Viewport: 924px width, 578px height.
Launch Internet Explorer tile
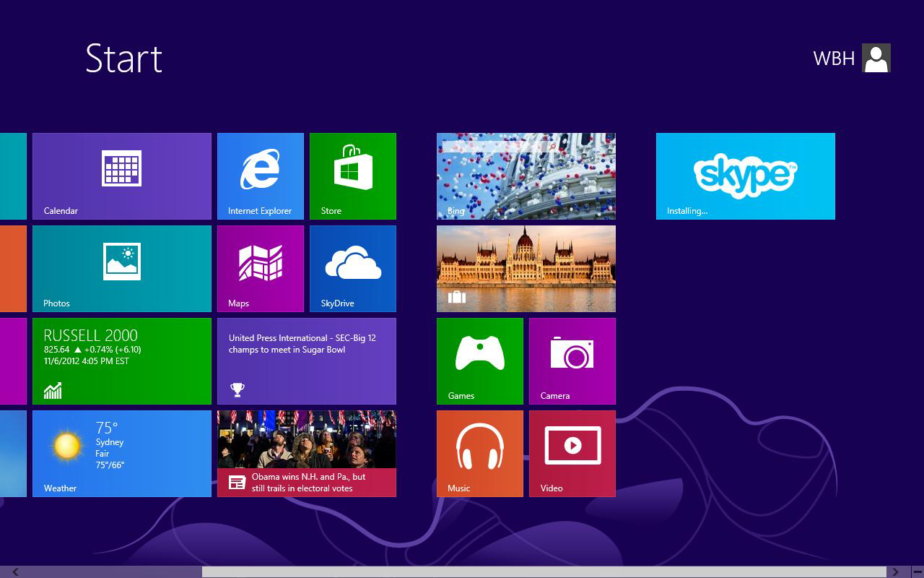tap(261, 176)
